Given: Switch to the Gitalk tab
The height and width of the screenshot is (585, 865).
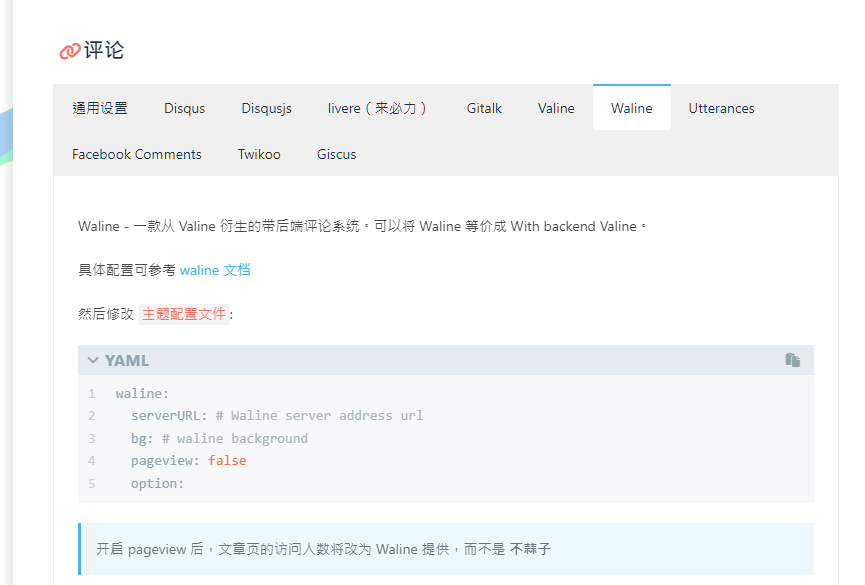Looking at the screenshot, I should 484,108.
